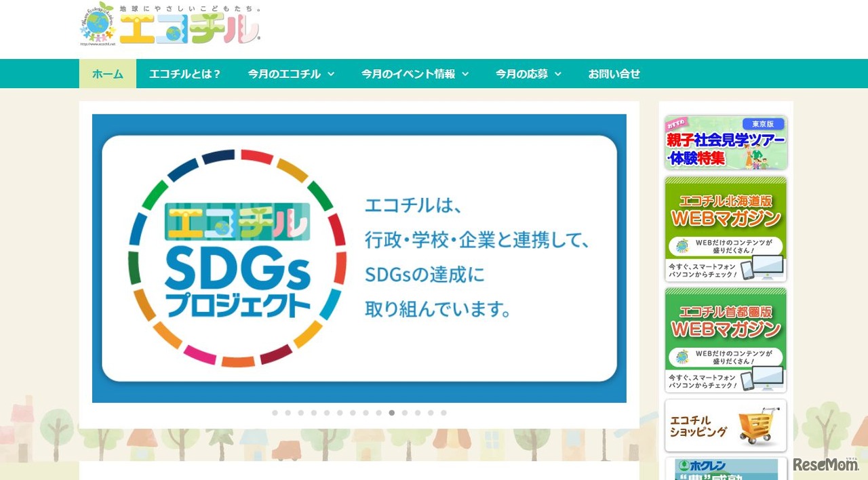Open the お問い合せ page
Screen dimensions: 868x480
tap(614, 75)
